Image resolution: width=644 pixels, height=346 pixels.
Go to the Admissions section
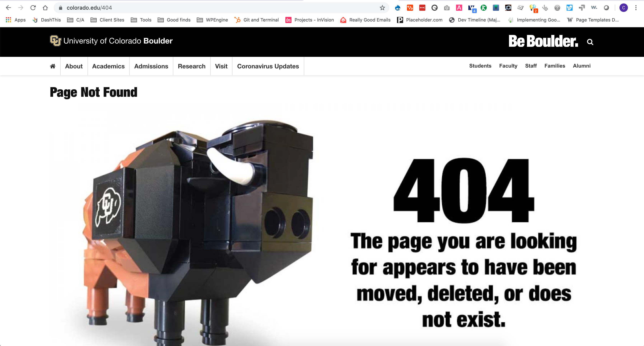[x=151, y=66]
